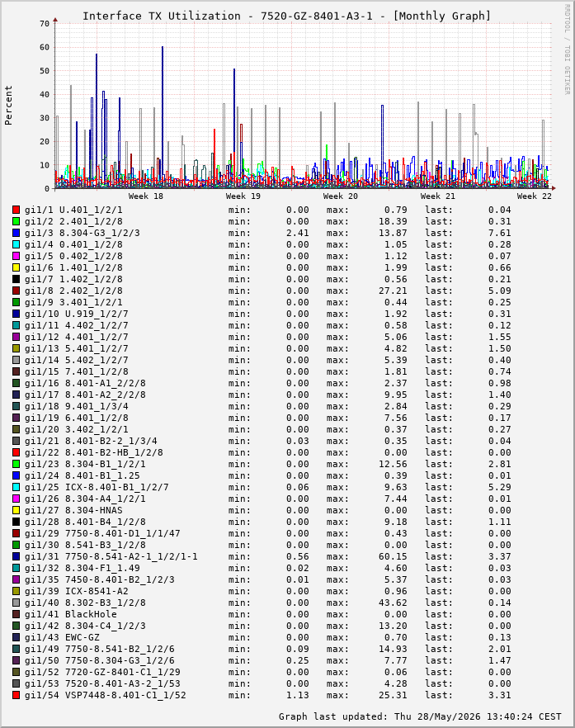This screenshot has height=728, width=575.
Task: Click the Week 18 axis label
Action: point(146,196)
